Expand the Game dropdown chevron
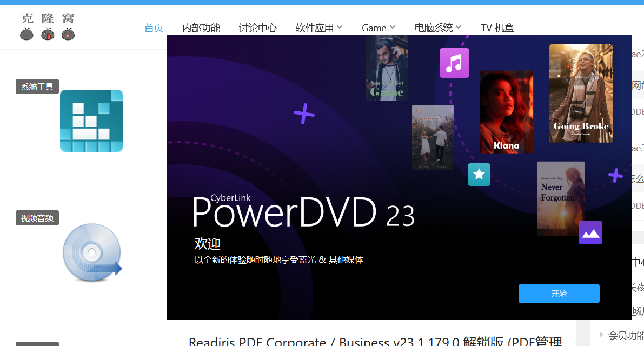This screenshot has height=346, width=644. click(x=392, y=27)
